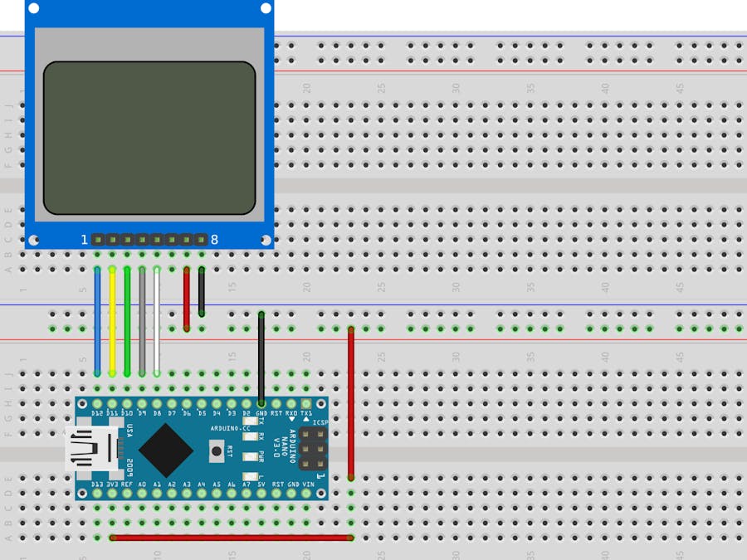Viewport: 747px width, 560px height.
Task: Click the A7 pin on the Arduino
Action: point(247,494)
